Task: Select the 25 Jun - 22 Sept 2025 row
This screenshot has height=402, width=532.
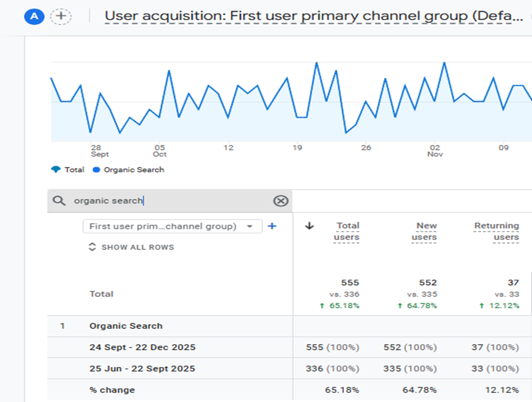Action: (x=290, y=368)
